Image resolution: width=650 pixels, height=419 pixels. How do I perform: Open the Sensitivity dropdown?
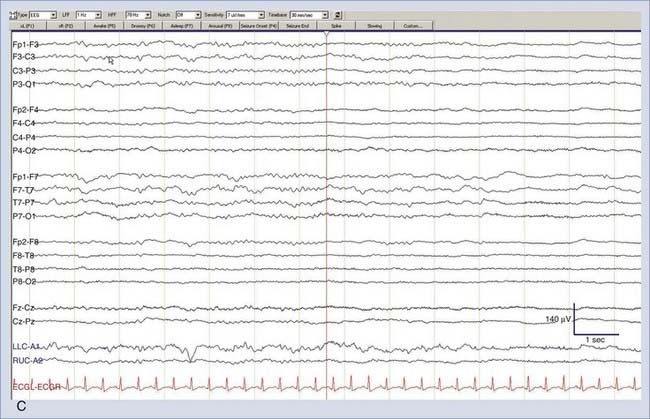[x=245, y=16]
